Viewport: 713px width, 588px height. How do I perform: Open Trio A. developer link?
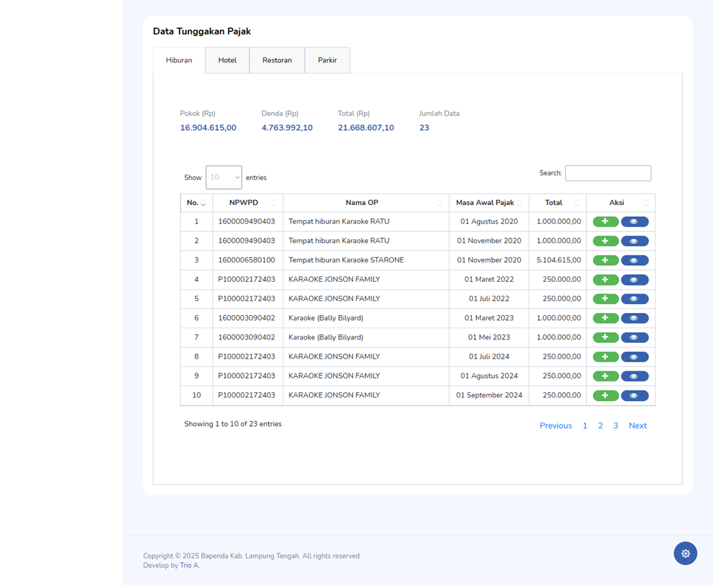189,566
